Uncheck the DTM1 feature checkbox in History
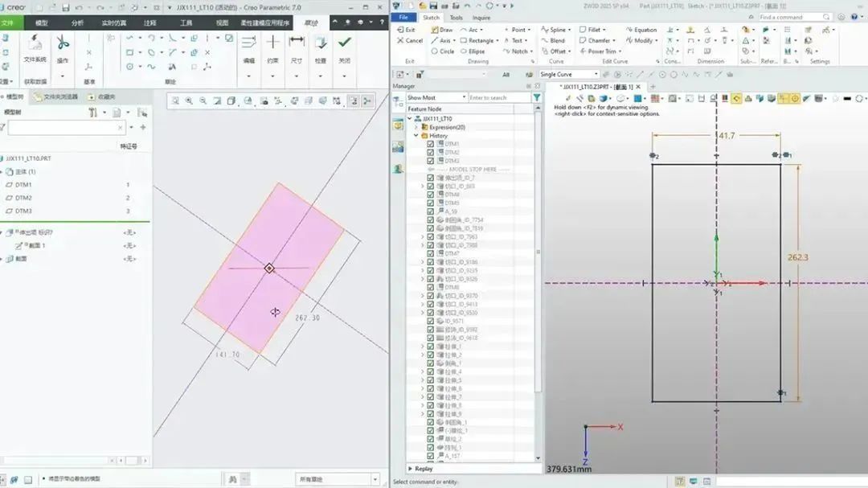The height and width of the screenshot is (488, 868). tap(431, 144)
